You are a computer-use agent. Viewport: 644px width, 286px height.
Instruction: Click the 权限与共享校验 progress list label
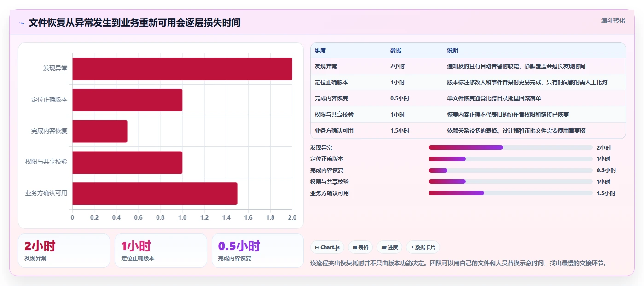(x=330, y=182)
